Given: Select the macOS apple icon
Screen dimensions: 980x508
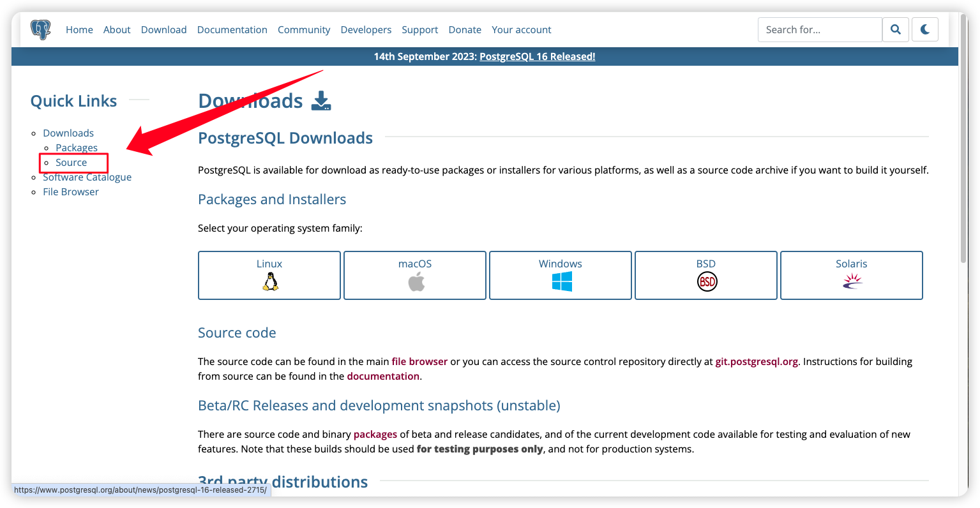Looking at the screenshot, I should (x=416, y=281).
